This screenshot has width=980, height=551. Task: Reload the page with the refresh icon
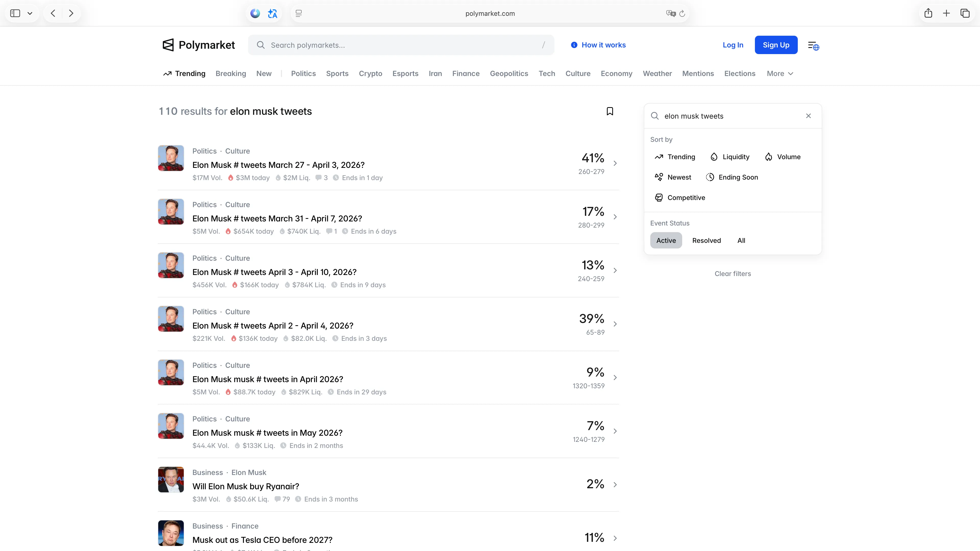[x=682, y=14]
